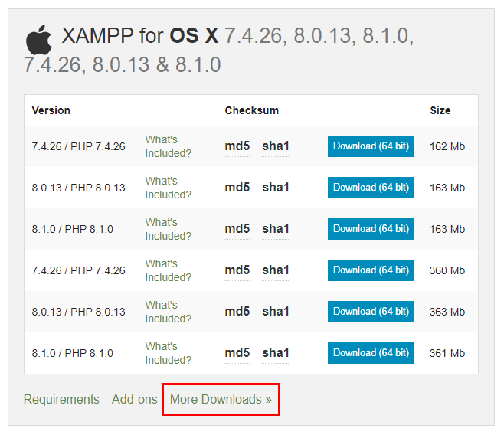Open the Requirements link
504x435 pixels.
click(x=61, y=400)
